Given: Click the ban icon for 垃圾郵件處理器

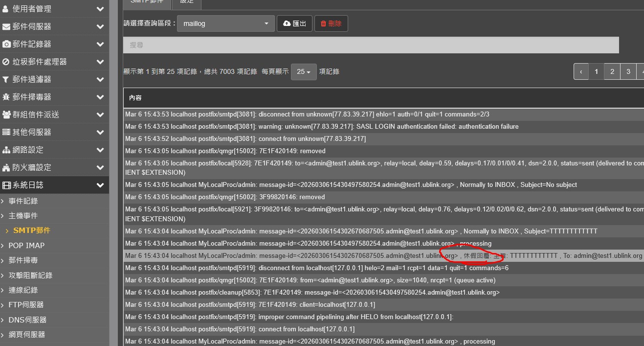Looking at the screenshot, I should 6,62.
